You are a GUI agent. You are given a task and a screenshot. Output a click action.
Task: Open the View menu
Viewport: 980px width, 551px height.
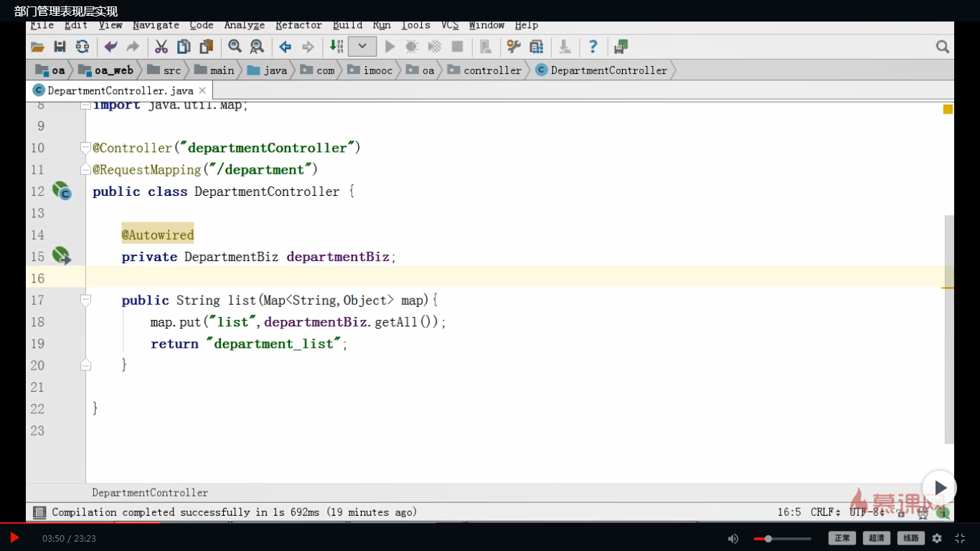[110, 25]
